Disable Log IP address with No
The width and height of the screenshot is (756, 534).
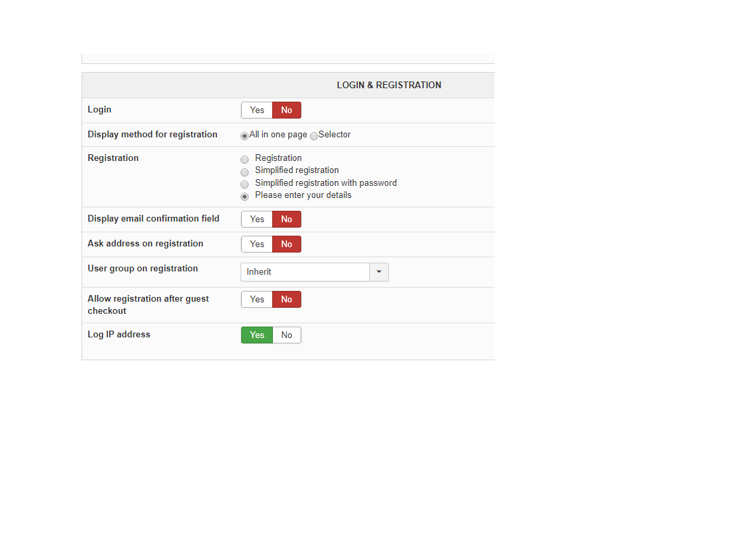[x=286, y=335]
